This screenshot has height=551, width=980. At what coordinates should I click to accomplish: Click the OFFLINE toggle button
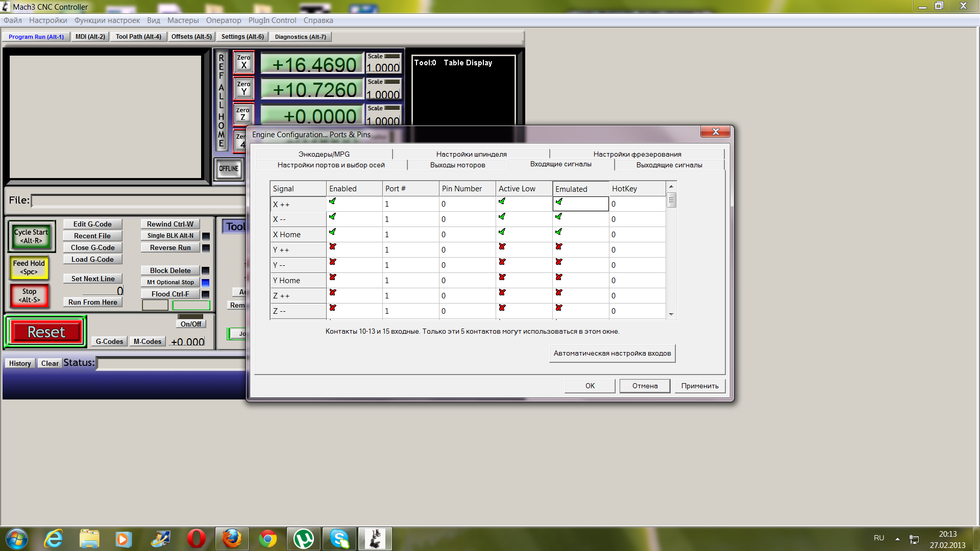click(229, 169)
